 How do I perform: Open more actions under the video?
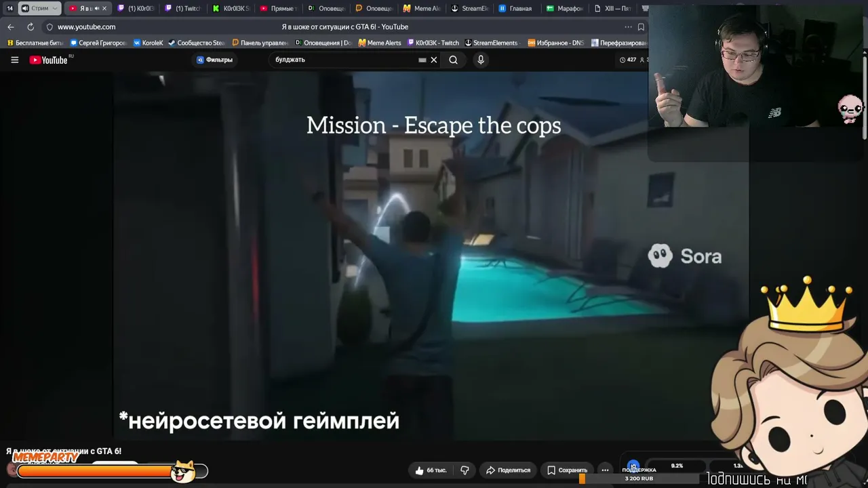coord(605,470)
